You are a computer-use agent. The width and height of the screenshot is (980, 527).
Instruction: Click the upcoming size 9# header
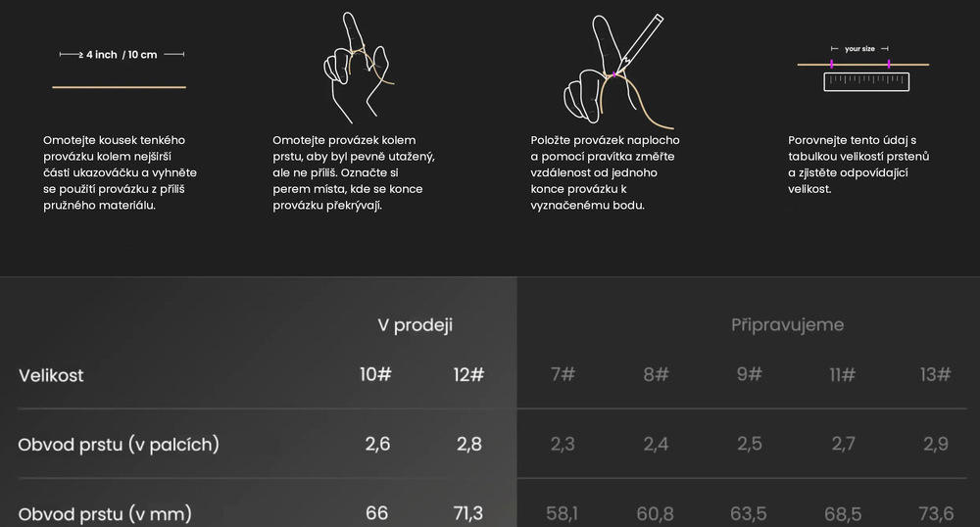pyautogui.click(x=749, y=375)
